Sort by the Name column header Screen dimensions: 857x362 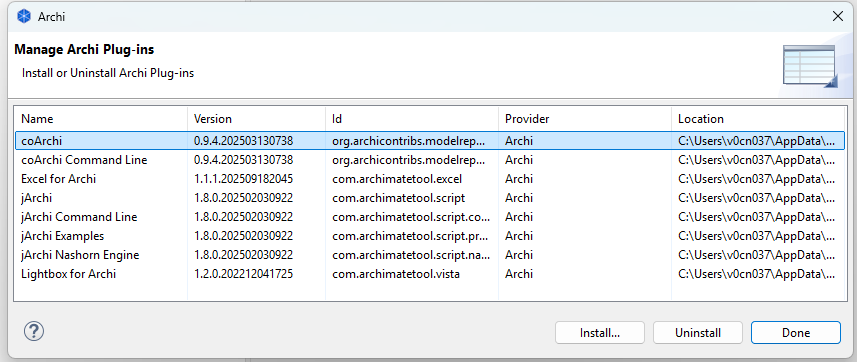coord(101,119)
